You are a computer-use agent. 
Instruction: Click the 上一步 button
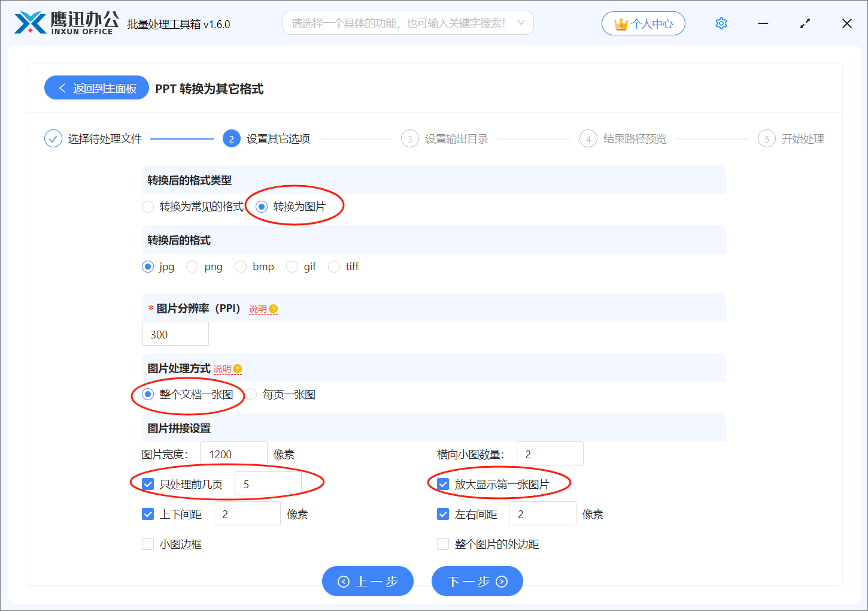pos(368,580)
